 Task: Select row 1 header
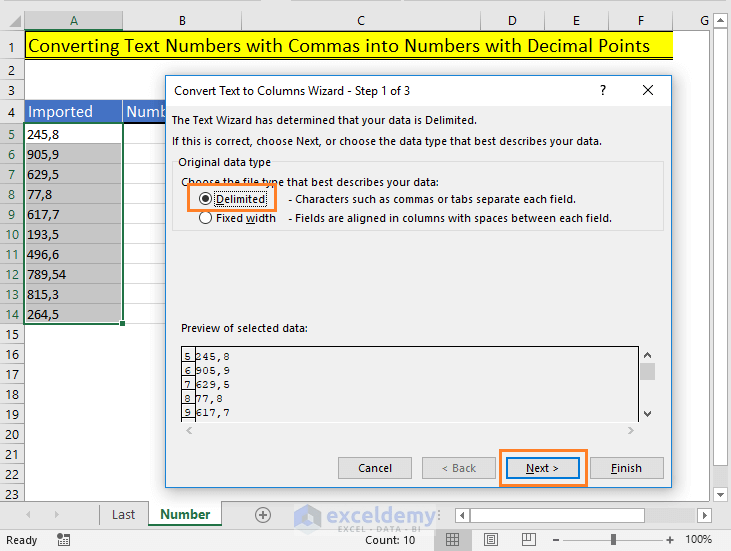12,47
